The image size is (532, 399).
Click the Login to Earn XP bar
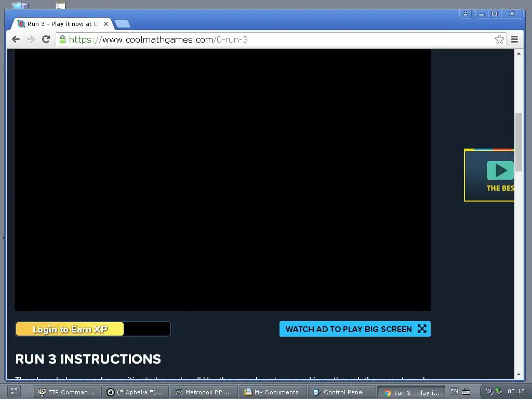[x=93, y=329]
